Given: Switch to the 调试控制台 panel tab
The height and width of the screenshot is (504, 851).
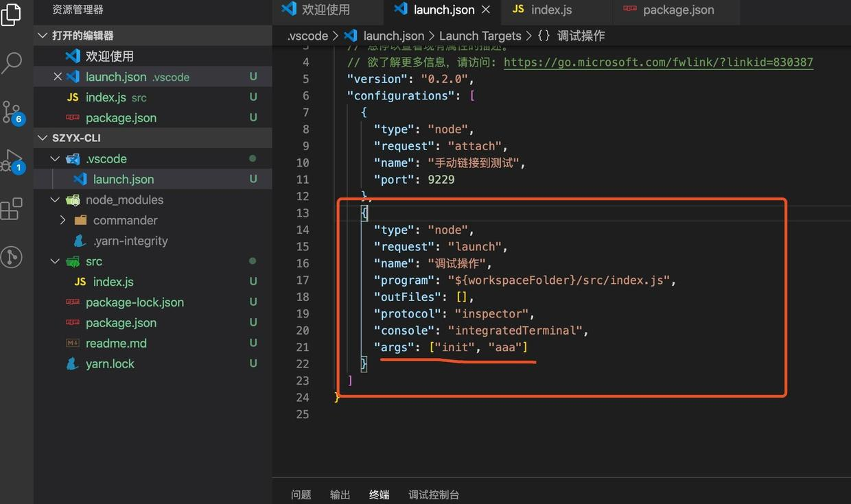Looking at the screenshot, I should (434, 494).
